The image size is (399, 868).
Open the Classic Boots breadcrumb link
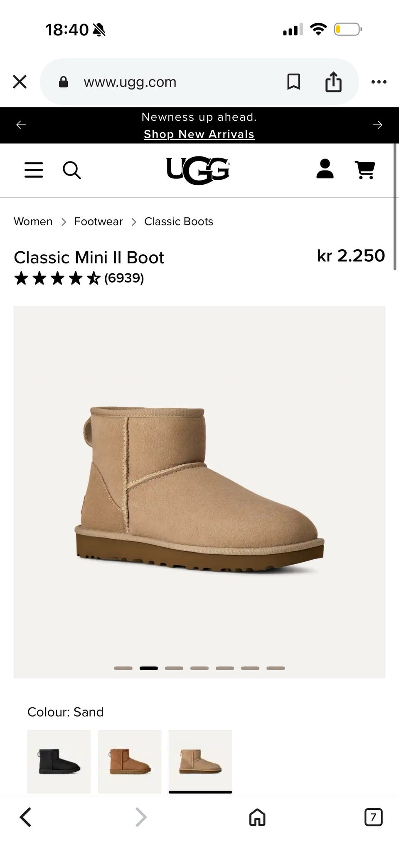[179, 221]
